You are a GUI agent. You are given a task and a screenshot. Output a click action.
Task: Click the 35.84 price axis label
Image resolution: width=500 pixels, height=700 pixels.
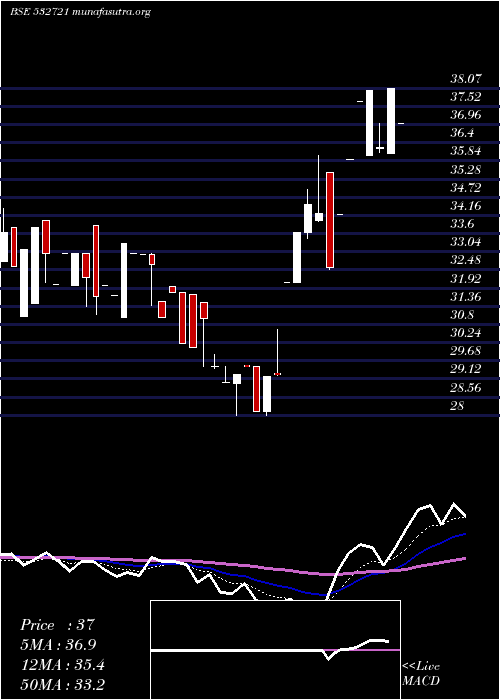[466, 151]
